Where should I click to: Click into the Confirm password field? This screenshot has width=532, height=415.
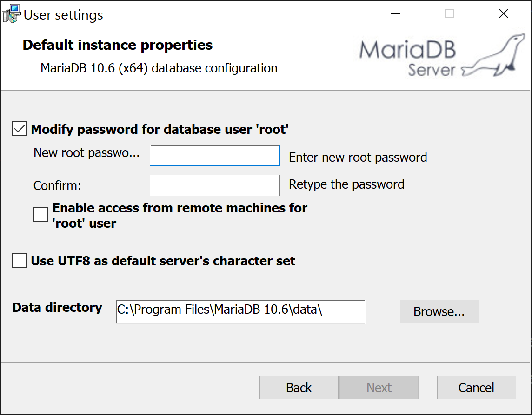pyautogui.click(x=215, y=185)
